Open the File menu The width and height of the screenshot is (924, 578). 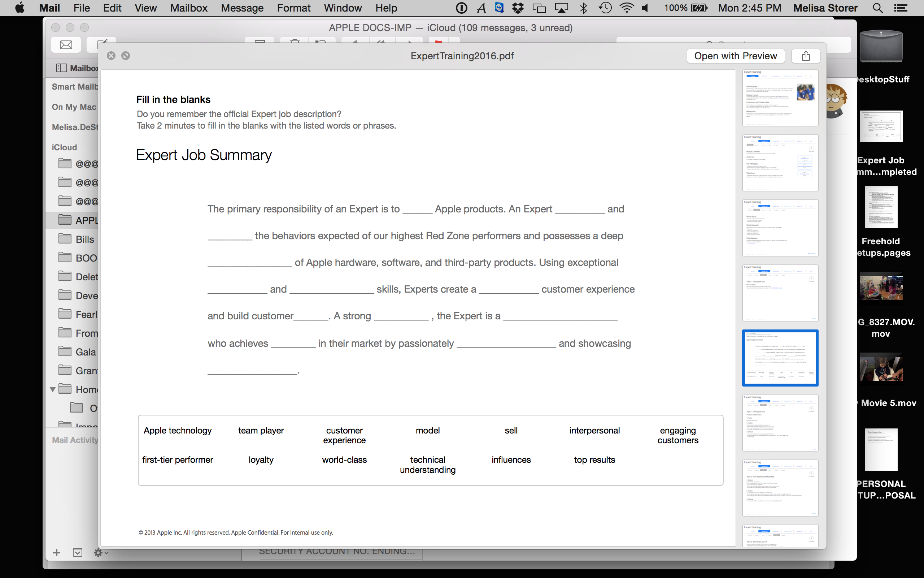(81, 8)
